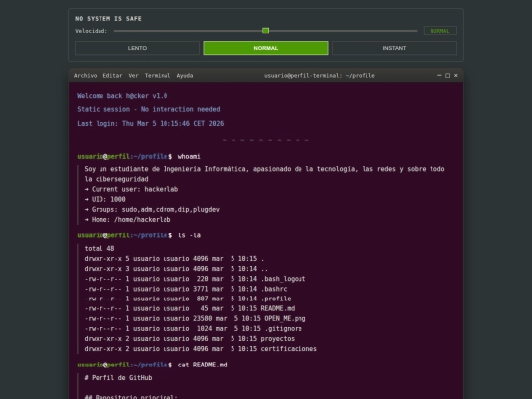Click the .gitignore file entry
Image resolution: width=532 pixels, height=399 pixels.
coord(193,328)
